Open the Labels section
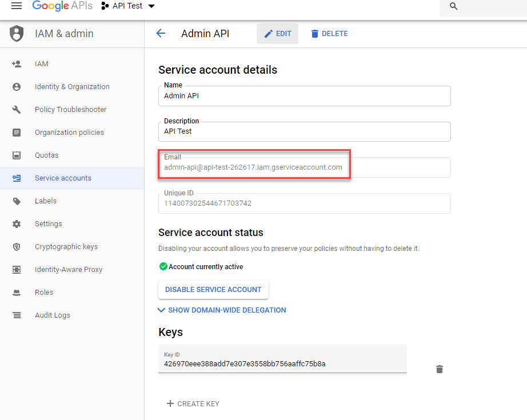527x420 pixels. tap(45, 201)
